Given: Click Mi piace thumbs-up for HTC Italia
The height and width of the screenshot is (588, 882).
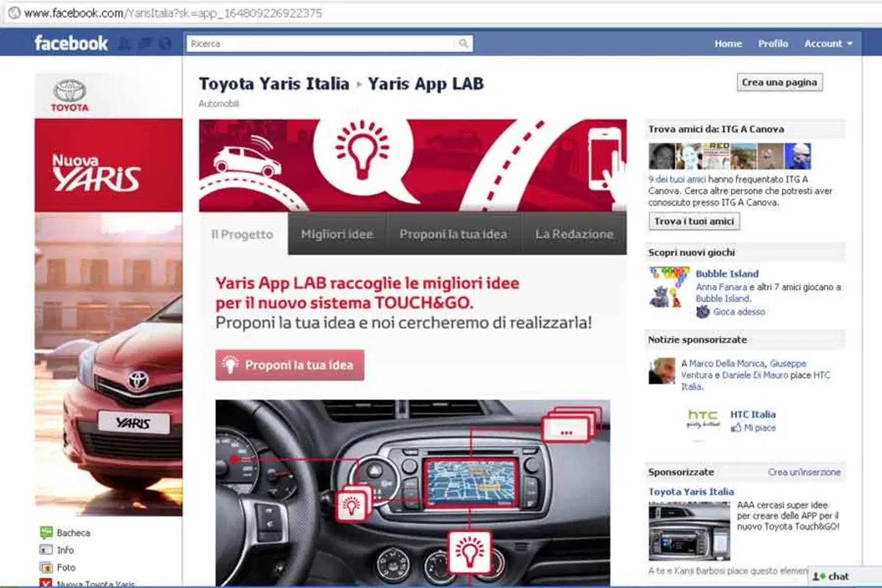Looking at the screenshot, I should [x=753, y=428].
